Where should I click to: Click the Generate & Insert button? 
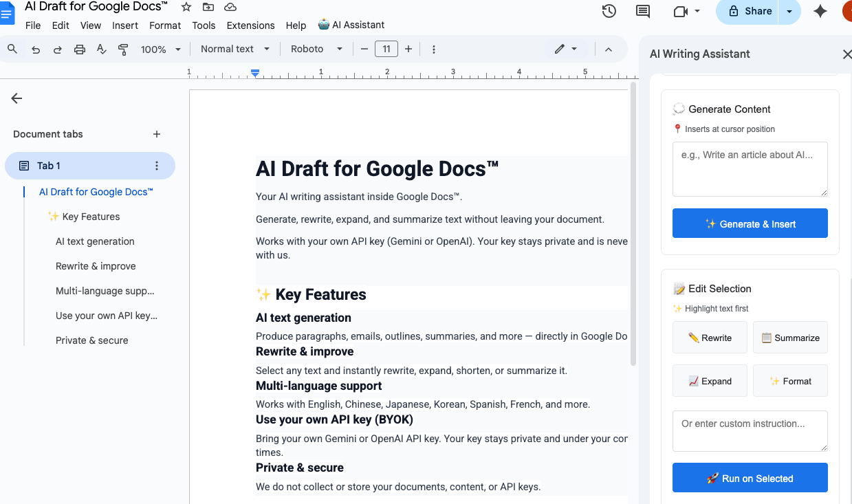750,224
